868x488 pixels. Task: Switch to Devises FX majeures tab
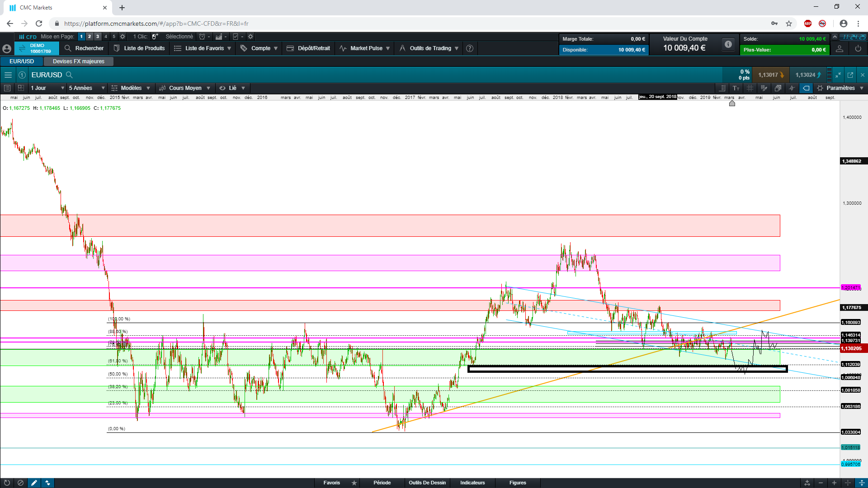78,61
